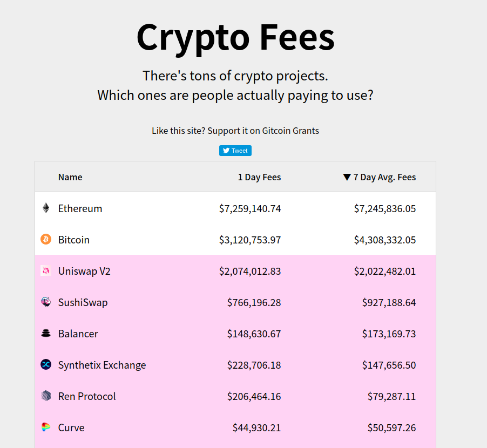The image size is (487, 448).
Task: Click the Twitter bird inside the Tweet button
Action: tap(225, 151)
